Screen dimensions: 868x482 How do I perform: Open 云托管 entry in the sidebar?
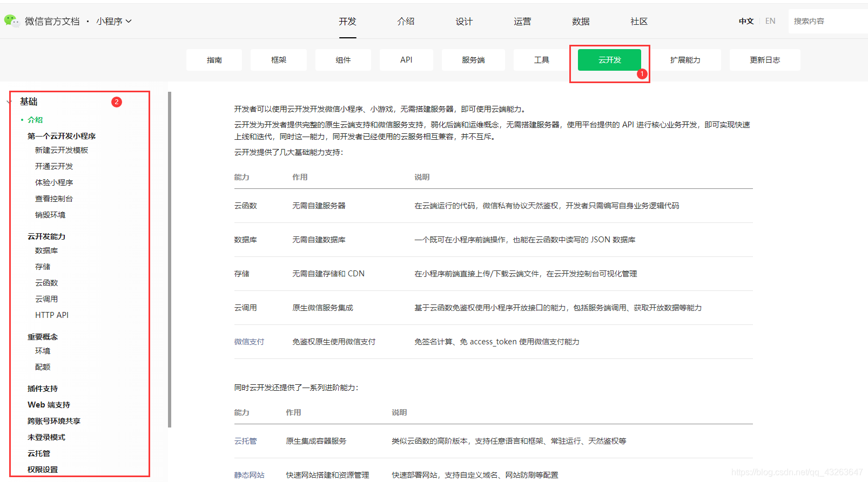pos(39,453)
